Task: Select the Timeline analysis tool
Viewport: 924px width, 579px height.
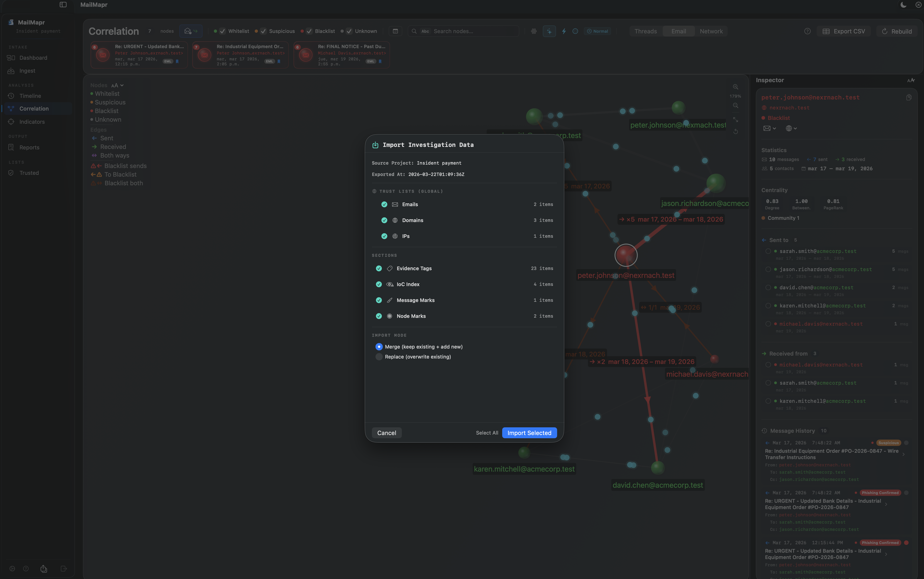Action: point(30,96)
